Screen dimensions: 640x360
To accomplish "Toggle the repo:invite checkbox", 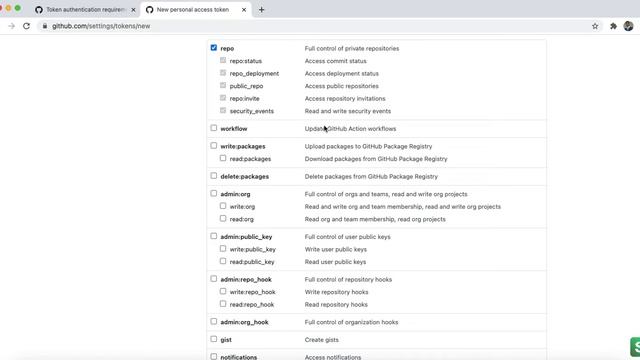I will coord(223,98).
